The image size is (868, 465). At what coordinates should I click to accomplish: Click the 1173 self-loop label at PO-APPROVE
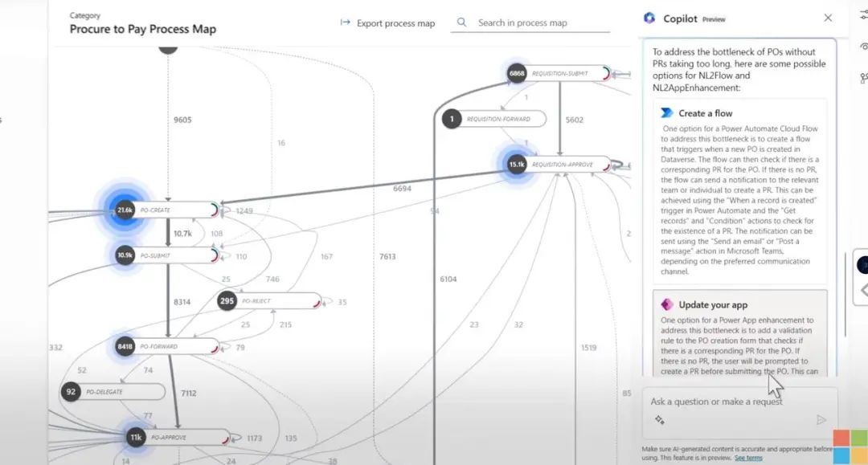(254, 438)
